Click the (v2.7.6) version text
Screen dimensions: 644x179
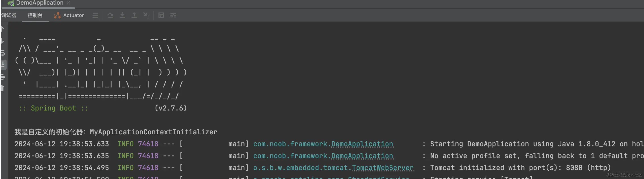(x=171, y=108)
